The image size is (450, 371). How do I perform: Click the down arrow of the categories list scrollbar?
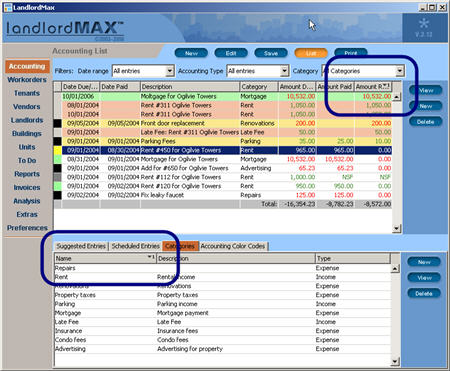click(x=395, y=361)
